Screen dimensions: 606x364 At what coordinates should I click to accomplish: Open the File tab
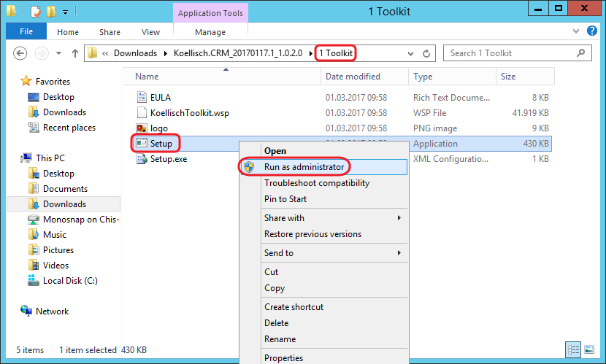26,31
